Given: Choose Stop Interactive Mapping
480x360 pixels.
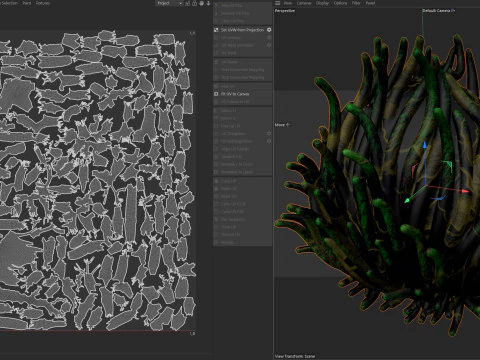Looking at the screenshot, I should pos(242,77).
